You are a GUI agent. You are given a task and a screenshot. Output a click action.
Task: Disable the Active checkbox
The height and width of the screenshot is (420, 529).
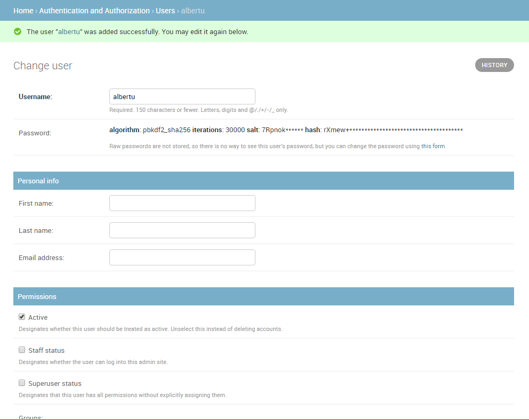coord(22,316)
